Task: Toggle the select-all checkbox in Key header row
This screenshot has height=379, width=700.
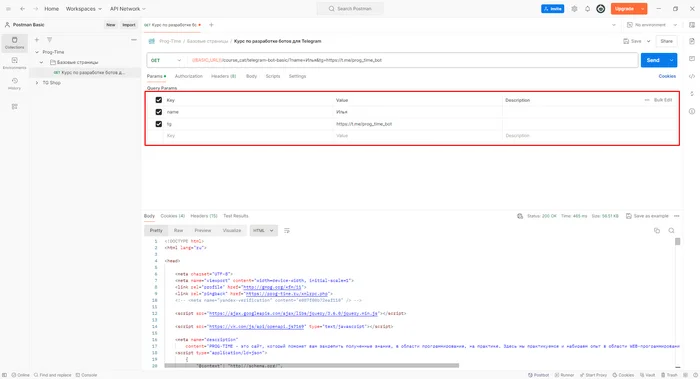Action: click(158, 100)
